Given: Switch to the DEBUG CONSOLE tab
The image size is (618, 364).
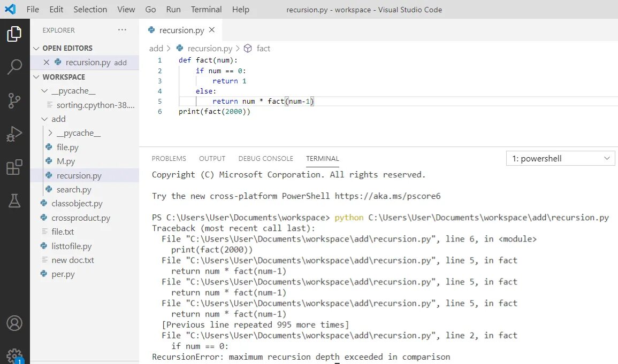Looking at the screenshot, I should point(265,158).
